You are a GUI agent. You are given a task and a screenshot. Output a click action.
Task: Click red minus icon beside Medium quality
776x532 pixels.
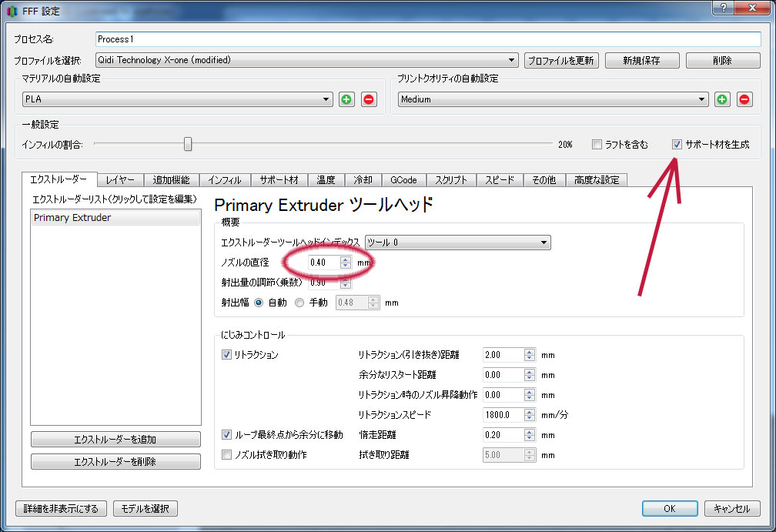(x=744, y=99)
